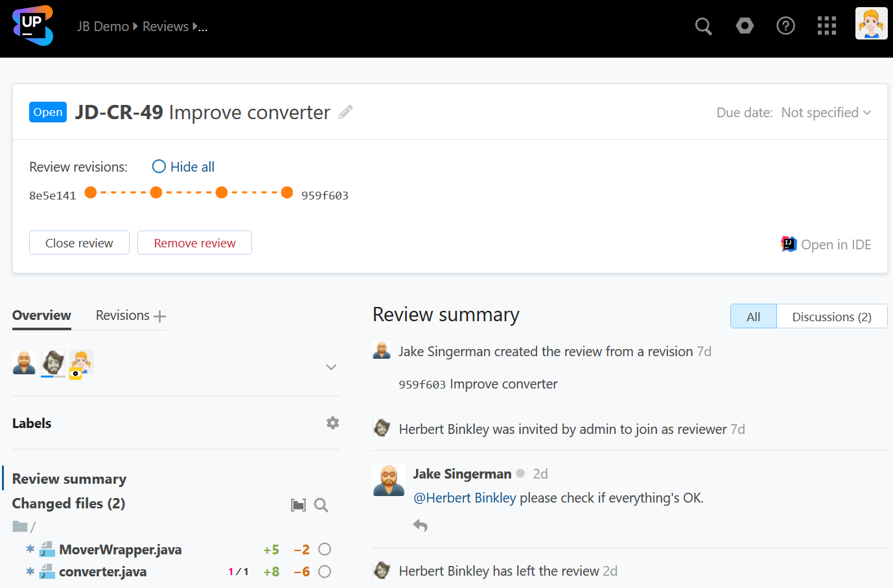The height and width of the screenshot is (588, 893).
Task: Open the search magnifier in header
Action: pyautogui.click(x=703, y=27)
